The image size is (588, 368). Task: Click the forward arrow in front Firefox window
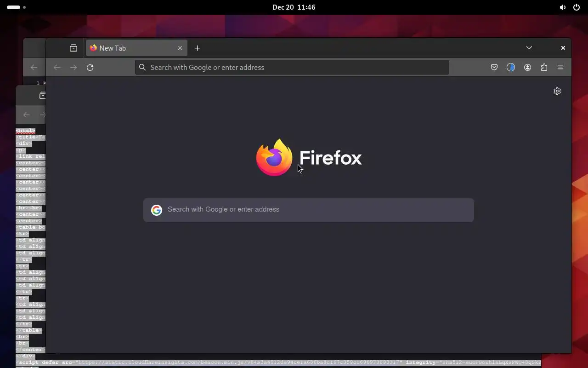pyautogui.click(x=73, y=67)
